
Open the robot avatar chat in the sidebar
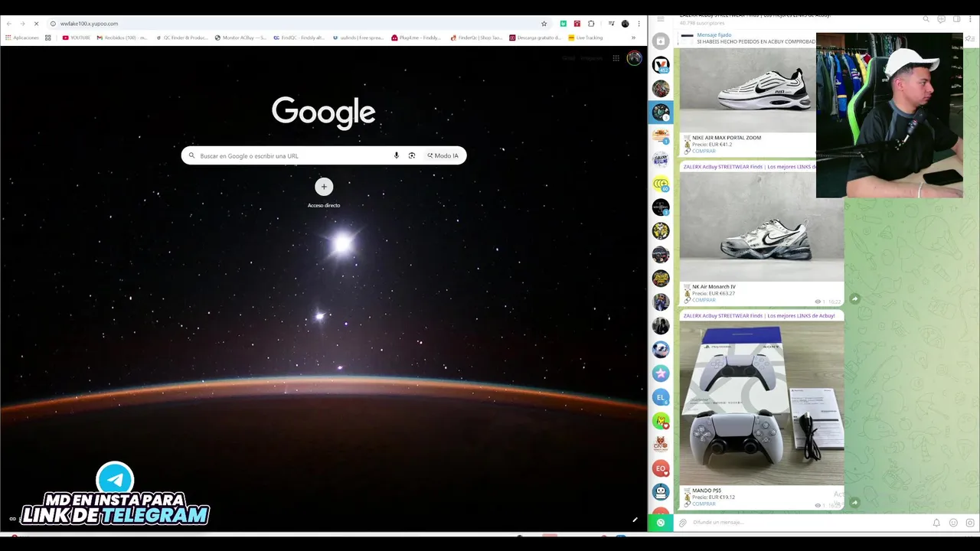661,492
